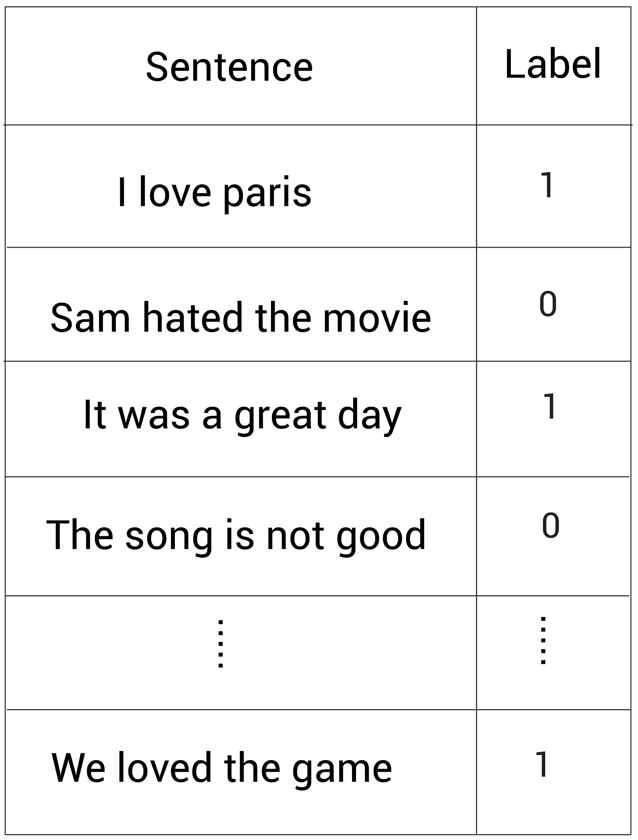Viewport: 638px width, 840px height.
Task: Click the word 'paris' in first sentence
Action: (267, 193)
